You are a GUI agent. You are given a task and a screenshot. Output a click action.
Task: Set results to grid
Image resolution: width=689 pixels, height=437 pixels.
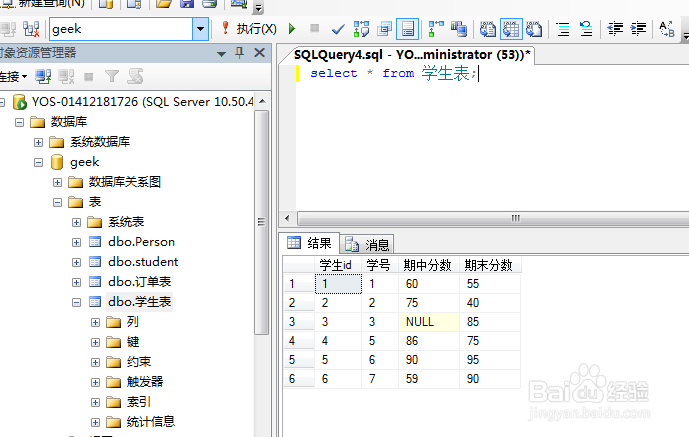pyautogui.click(x=511, y=29)
